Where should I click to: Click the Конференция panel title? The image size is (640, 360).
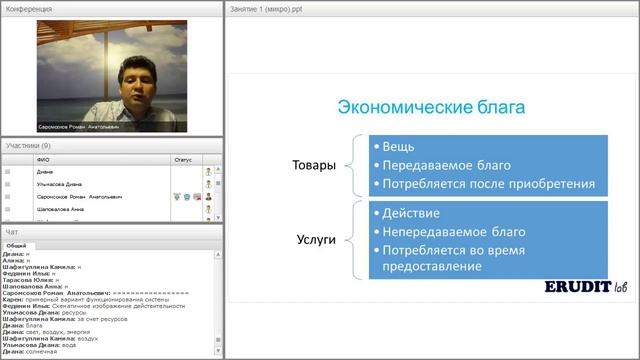pos(29,9)
